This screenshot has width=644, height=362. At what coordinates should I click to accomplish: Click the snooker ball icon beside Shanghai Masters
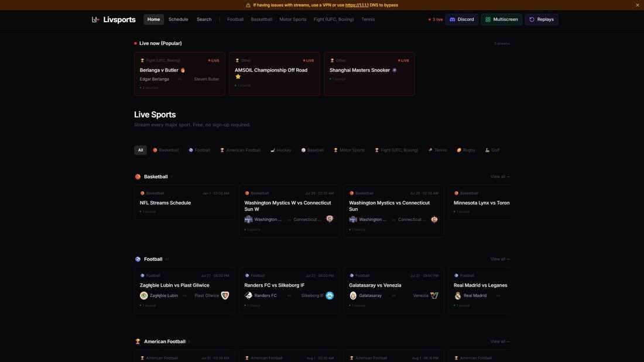coord(394,70)
